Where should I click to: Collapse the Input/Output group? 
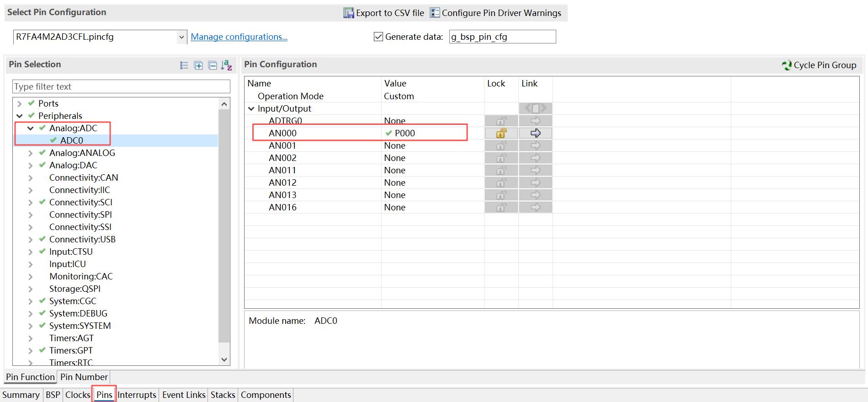point(251,109)
